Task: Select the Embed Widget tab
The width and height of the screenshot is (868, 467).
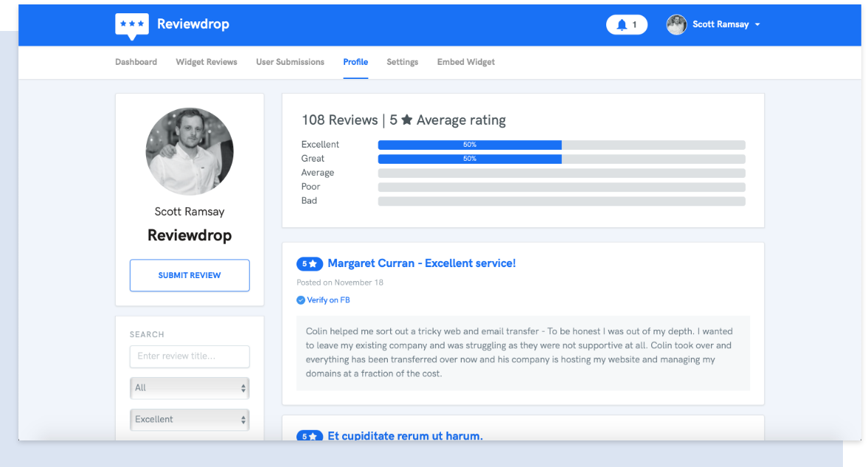Action: 466,62
